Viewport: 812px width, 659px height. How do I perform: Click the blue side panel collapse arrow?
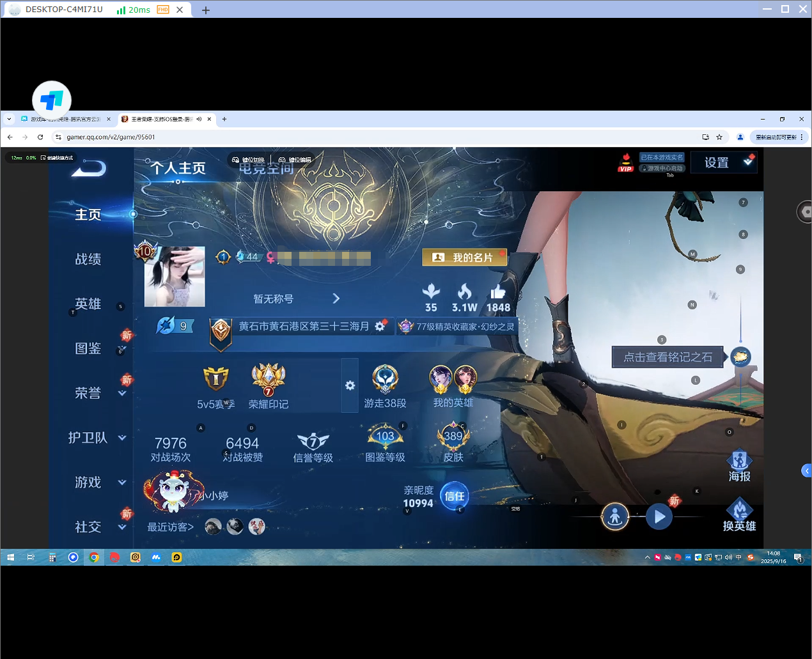(x=806, y=470)
